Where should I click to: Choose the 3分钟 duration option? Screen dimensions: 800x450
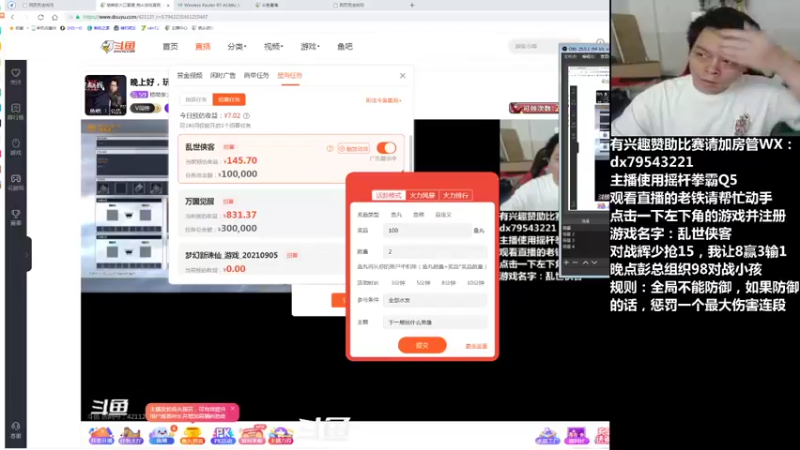click(397, 283)
